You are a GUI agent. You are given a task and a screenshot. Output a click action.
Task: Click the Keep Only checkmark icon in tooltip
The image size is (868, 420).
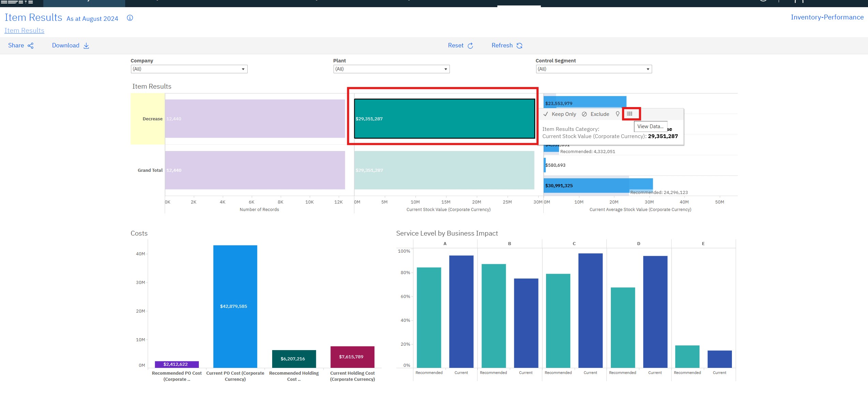click(x=546, y=114)
